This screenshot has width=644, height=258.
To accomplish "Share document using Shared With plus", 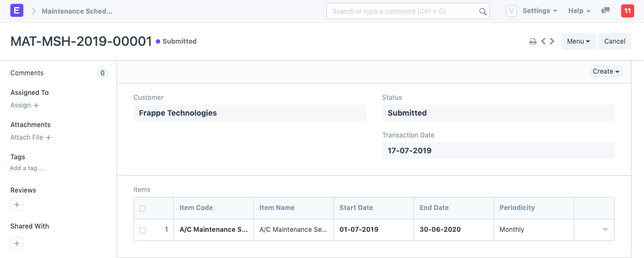I will [17, 243].
